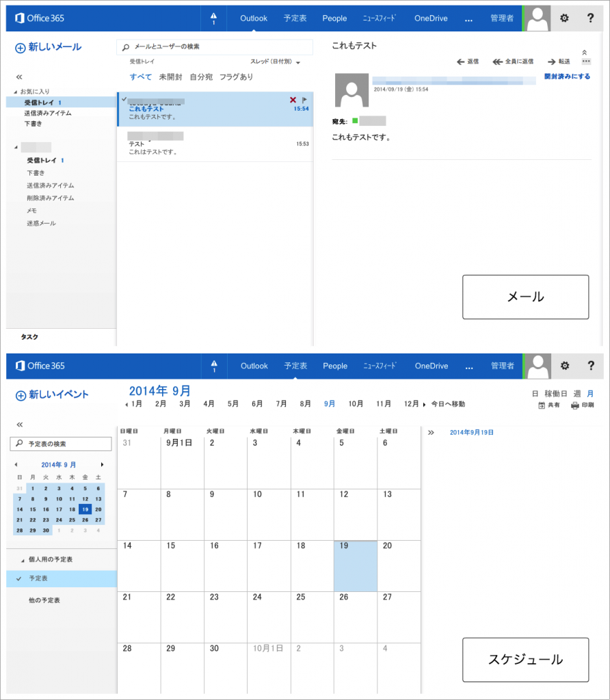Screen dimensions: 610x700
Task: Click the search magnifier in mail search box
Action: [126, 47]
